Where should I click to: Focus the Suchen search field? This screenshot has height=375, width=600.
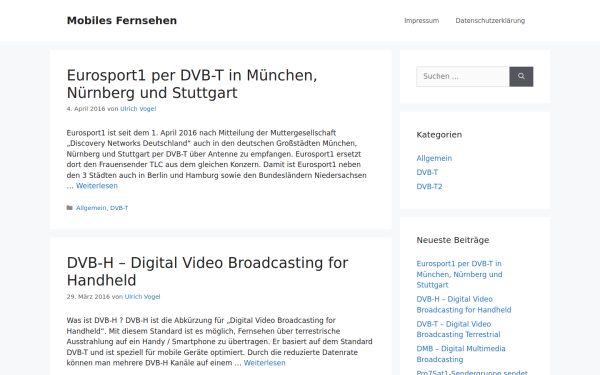(x=463, y=77)
